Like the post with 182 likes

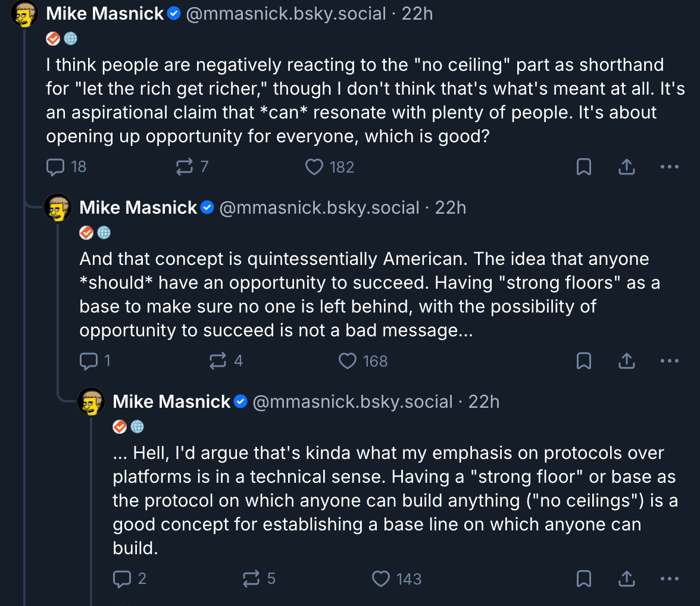[x=314, y=167]
